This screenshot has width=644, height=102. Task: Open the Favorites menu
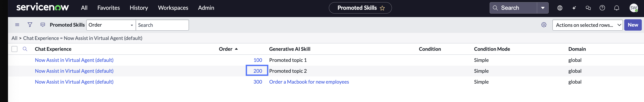pyautogui.click(x=108, y=8)
